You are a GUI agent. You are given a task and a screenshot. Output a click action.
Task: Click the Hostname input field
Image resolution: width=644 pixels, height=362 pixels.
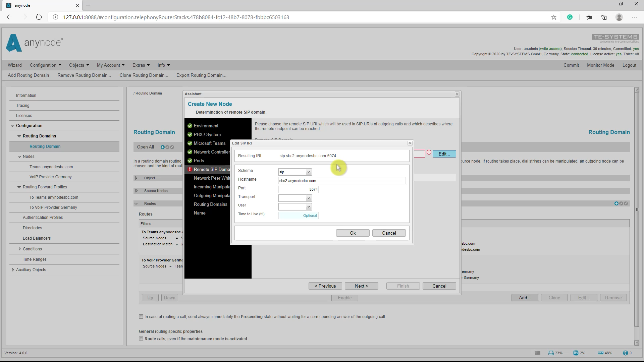pyautogui.click(x=342, y=181)
